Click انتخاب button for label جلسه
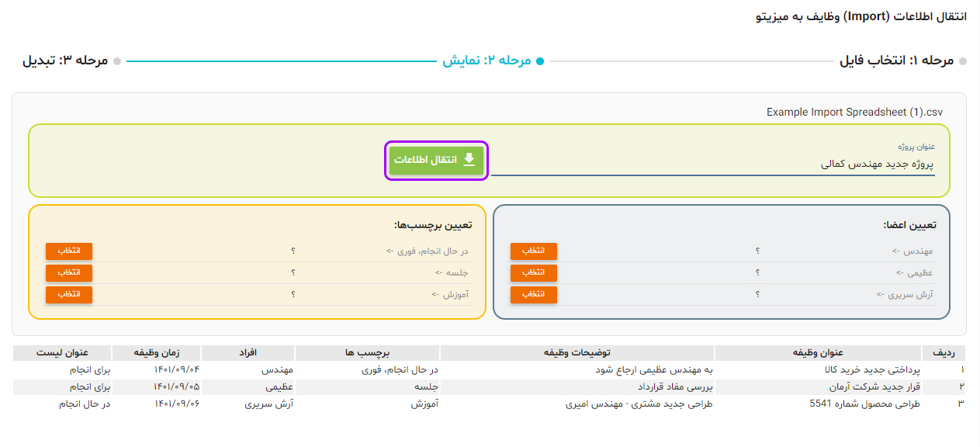The width and height of the screenshot is (980, 447). (x=69, y=273)
